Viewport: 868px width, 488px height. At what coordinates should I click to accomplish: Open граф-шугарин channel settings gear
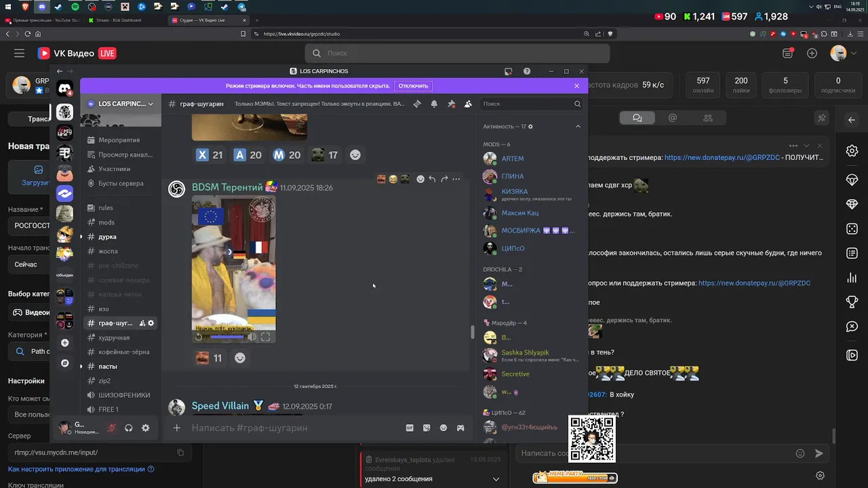151,323
